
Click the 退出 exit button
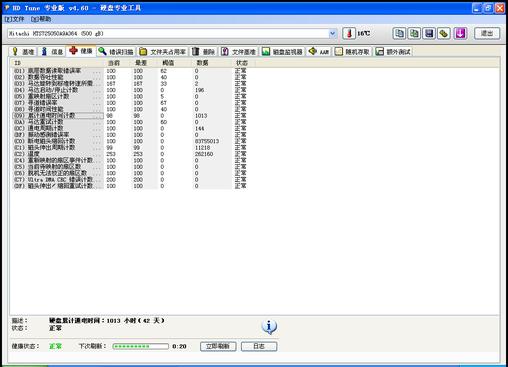487,33
